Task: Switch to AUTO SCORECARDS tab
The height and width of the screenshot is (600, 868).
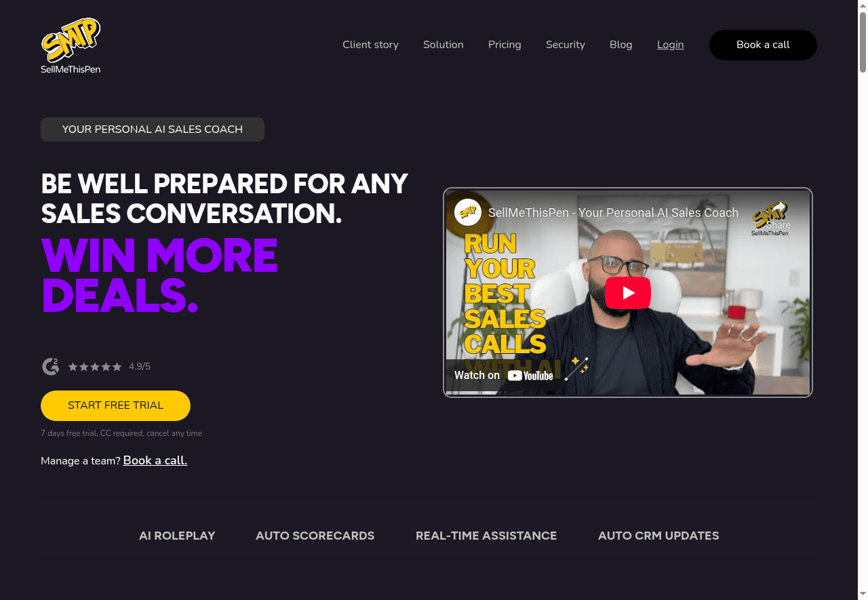Action: click(x=315, y=536)
